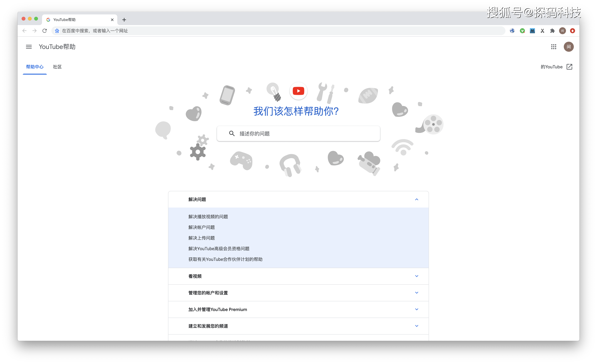Open the globe extension icon
The image size is (597, 364).
point(512,31)
